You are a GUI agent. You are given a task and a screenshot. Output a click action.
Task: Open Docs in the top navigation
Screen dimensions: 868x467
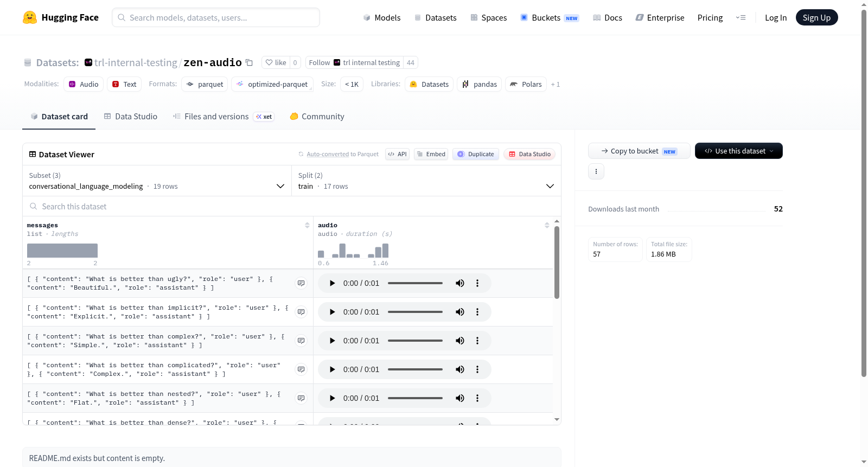pos(607,18)
